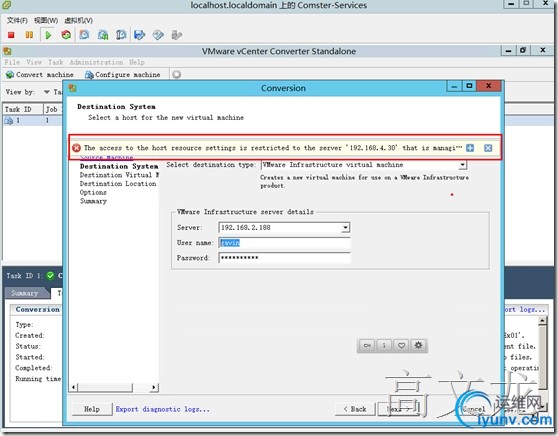The width and height of the screenshot is (558, 436).
Task: Click the second floating toolbar button
Action: coord(384,345)
